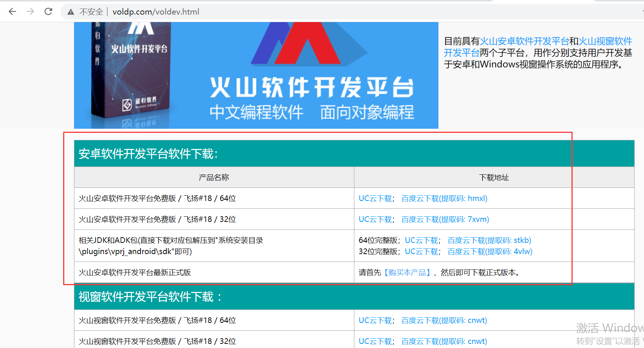Click the 相关JDK和ADK包 description cell
This screenshot has width=644, height=348.
(214, 245)
